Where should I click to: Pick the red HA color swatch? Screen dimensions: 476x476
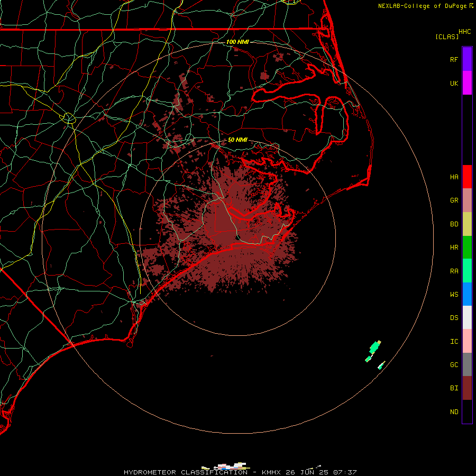(x=467, y=177)
